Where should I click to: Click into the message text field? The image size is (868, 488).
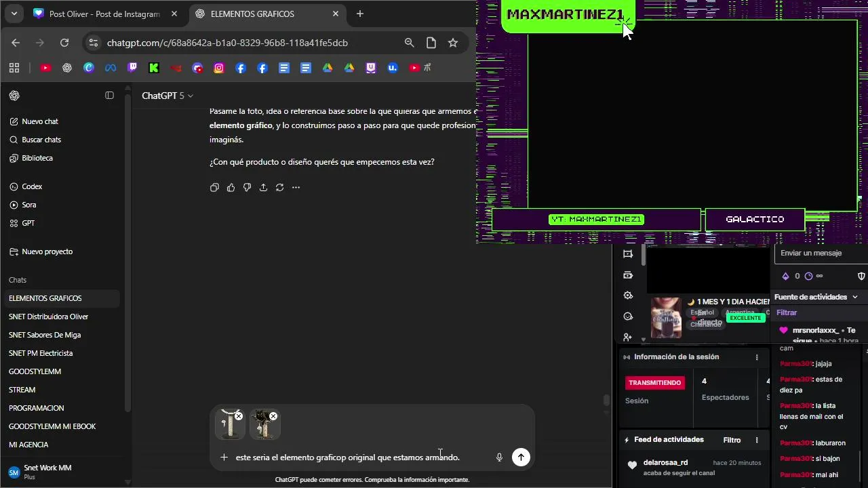[x=359, y=457]
